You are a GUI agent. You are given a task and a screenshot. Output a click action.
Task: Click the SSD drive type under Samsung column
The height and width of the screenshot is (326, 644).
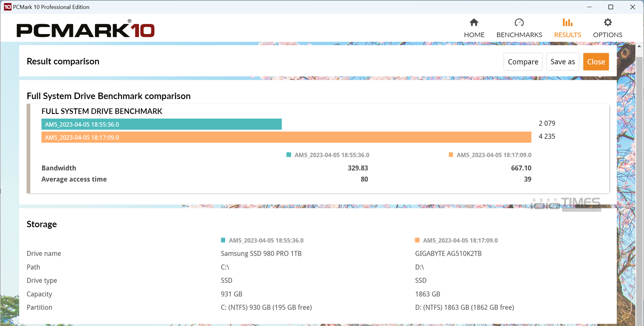(226, 280)
